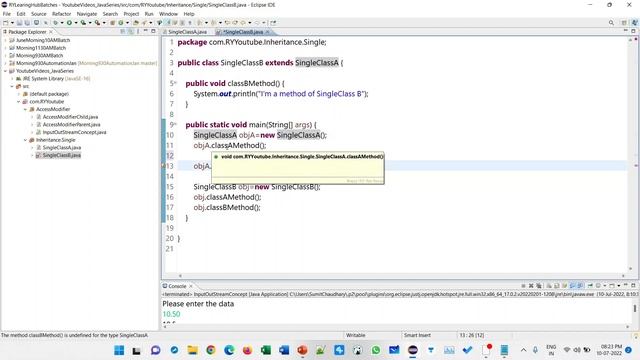Select the Morning930AMBatch project
This screenshot has height=360, width=640.
pyautogui.click(x=39, y=56)
